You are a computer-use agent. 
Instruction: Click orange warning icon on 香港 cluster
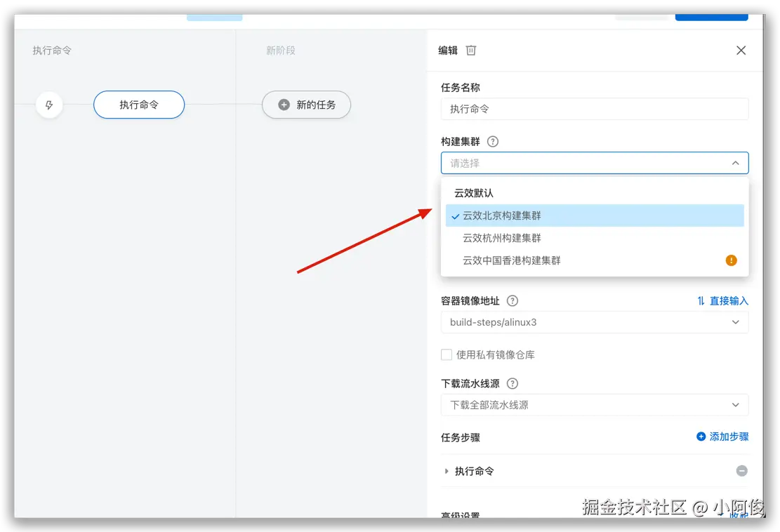(732, 260)
